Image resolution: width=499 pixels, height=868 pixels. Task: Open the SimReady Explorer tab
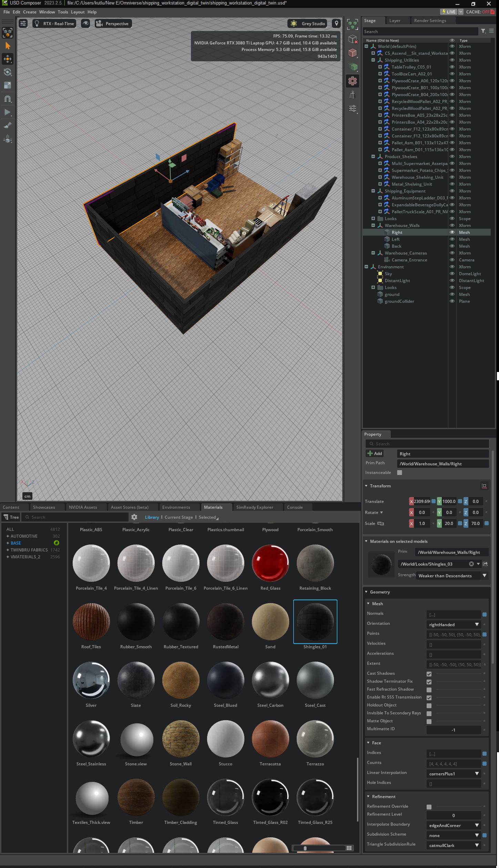[255, 507]
